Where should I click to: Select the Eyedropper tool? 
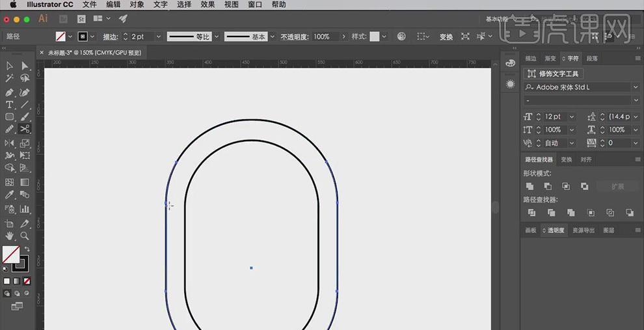click(10, 195)
